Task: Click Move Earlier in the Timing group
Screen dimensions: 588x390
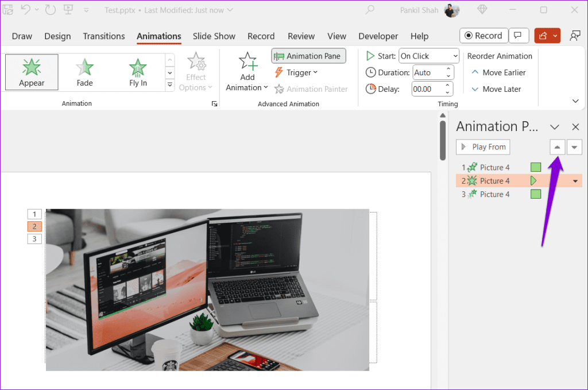Action: coord(499,72)
